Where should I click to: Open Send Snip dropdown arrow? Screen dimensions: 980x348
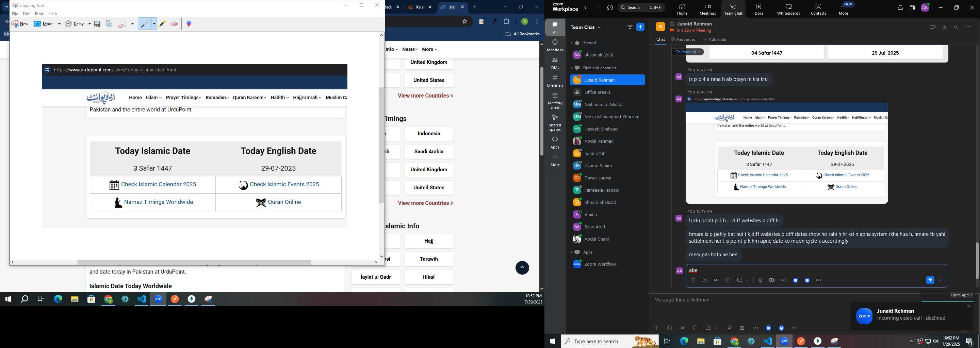[132, 24]
